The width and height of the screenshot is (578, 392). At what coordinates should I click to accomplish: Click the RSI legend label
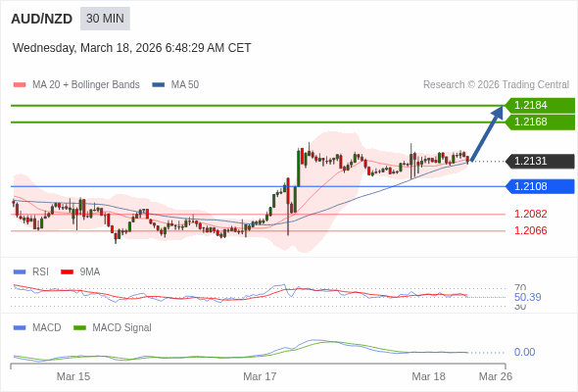pyautogui.click(x=40, y=272)
